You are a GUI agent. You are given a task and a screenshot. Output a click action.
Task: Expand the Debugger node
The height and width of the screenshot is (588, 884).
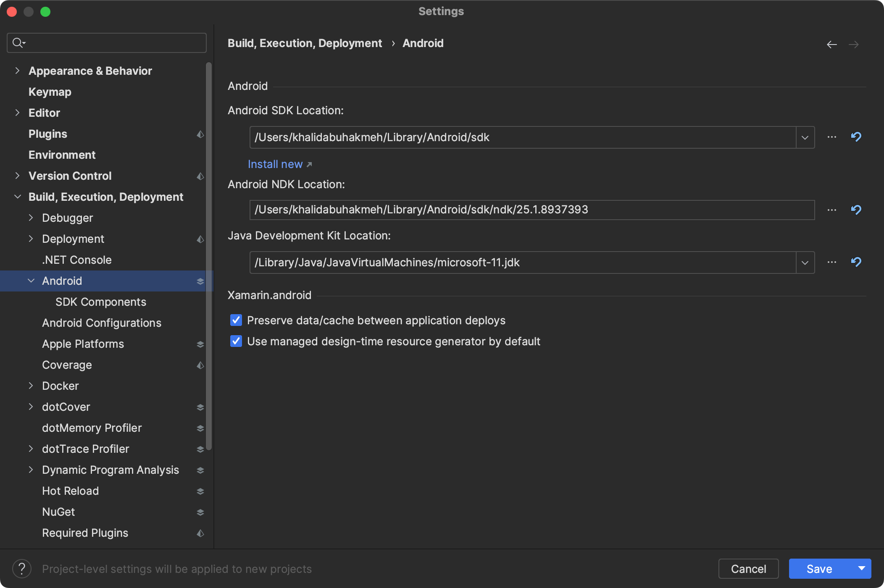[x=31, y=218]
